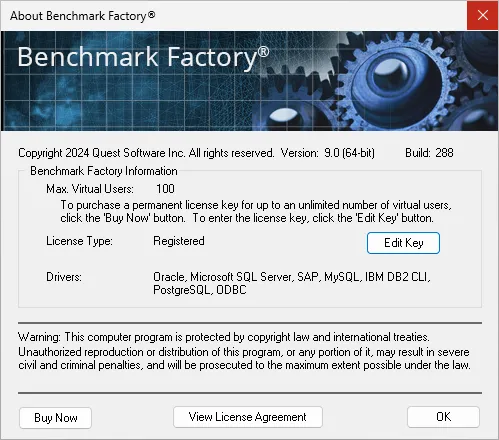Click the Copyright 2024 Quest Software text
This screenshot has height=440, width=499.
[146, 153]
